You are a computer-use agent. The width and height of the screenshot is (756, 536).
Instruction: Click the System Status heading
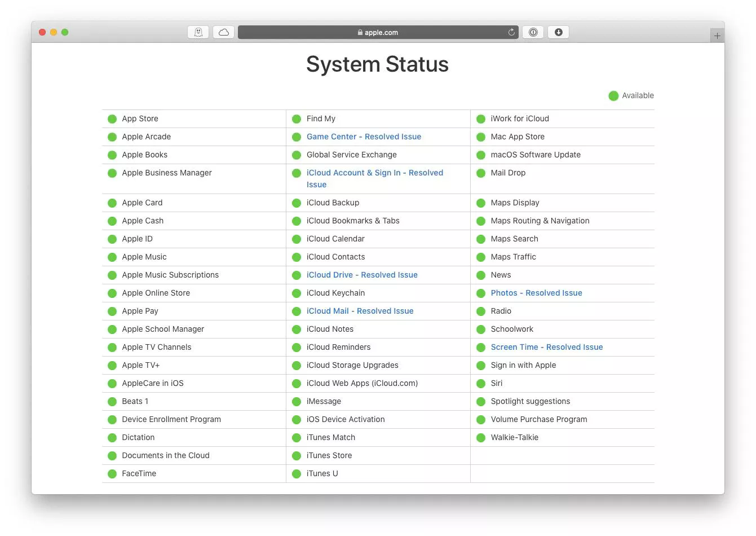(377, 64)
